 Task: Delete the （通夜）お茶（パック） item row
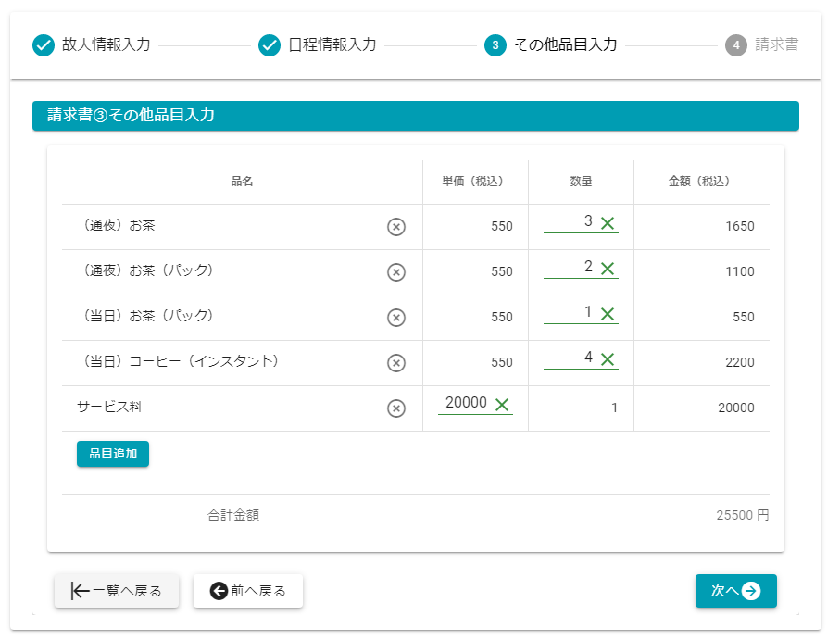396,272
